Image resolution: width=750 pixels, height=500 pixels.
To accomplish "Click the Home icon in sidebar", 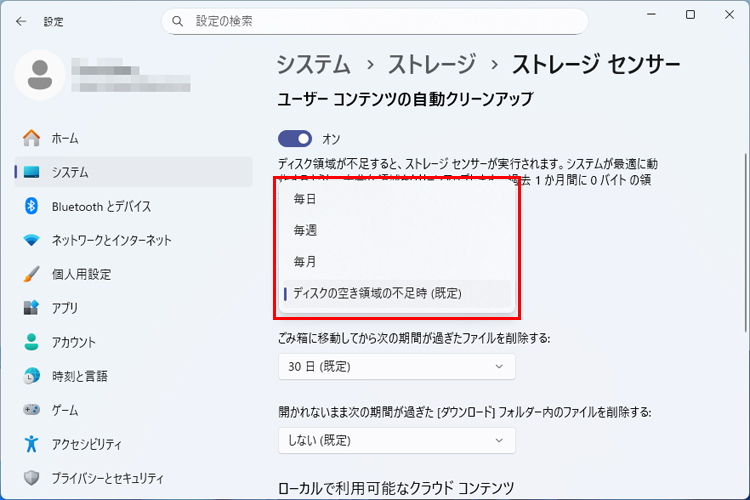I will [31, 138].
